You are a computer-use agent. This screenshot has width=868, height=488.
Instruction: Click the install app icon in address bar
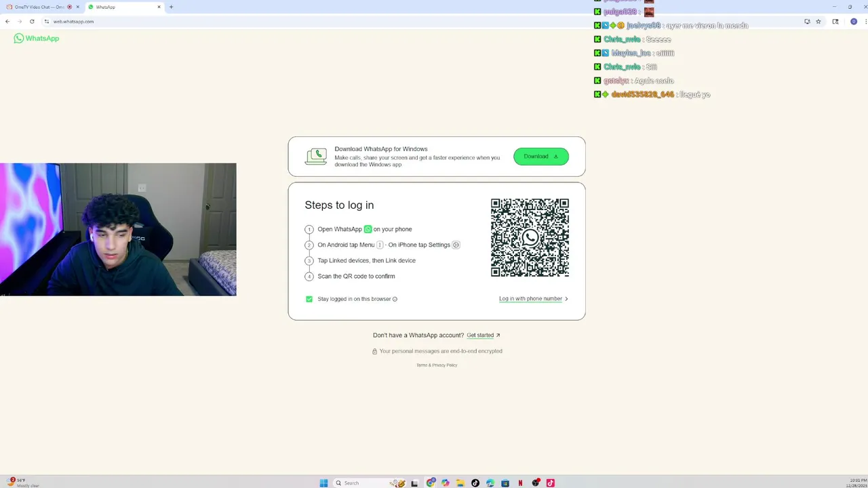(807, 21)
